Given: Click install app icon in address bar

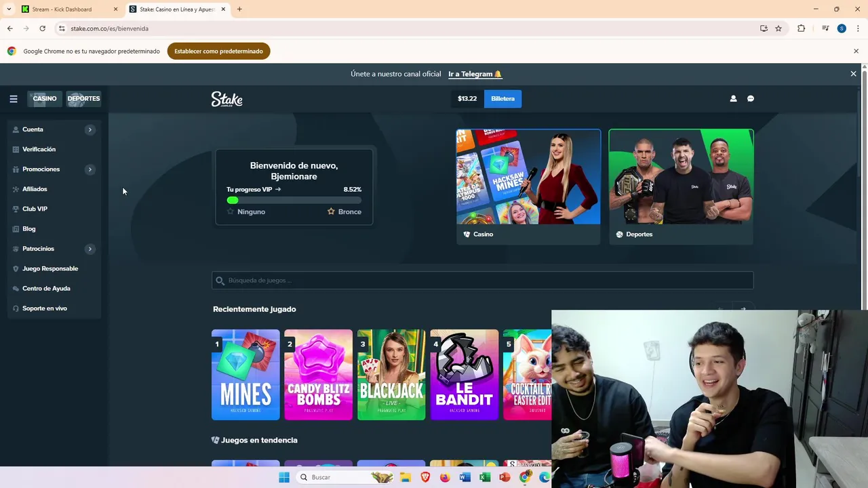Looking at the screenshot, I should pyautogui.click(x=764, y=28).
